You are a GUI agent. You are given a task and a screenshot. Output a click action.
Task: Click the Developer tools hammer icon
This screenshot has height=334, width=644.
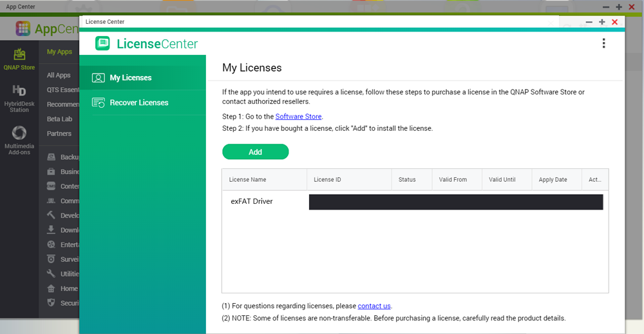coord(52,215)
